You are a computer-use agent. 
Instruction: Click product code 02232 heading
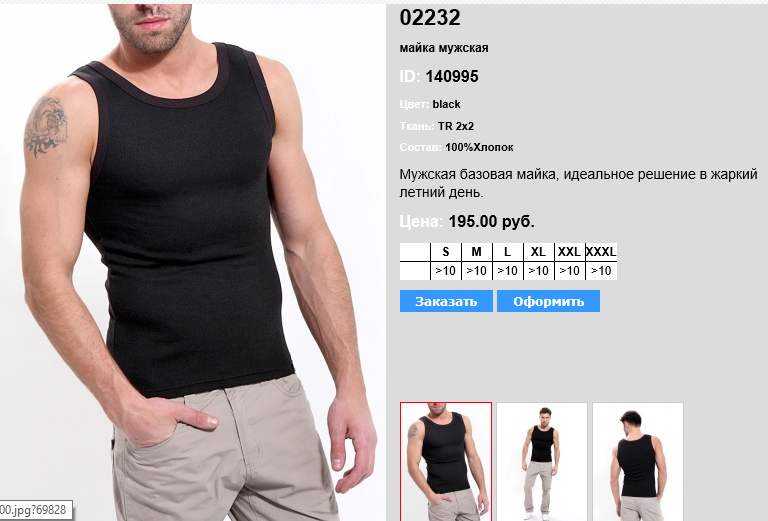point(430,18)
